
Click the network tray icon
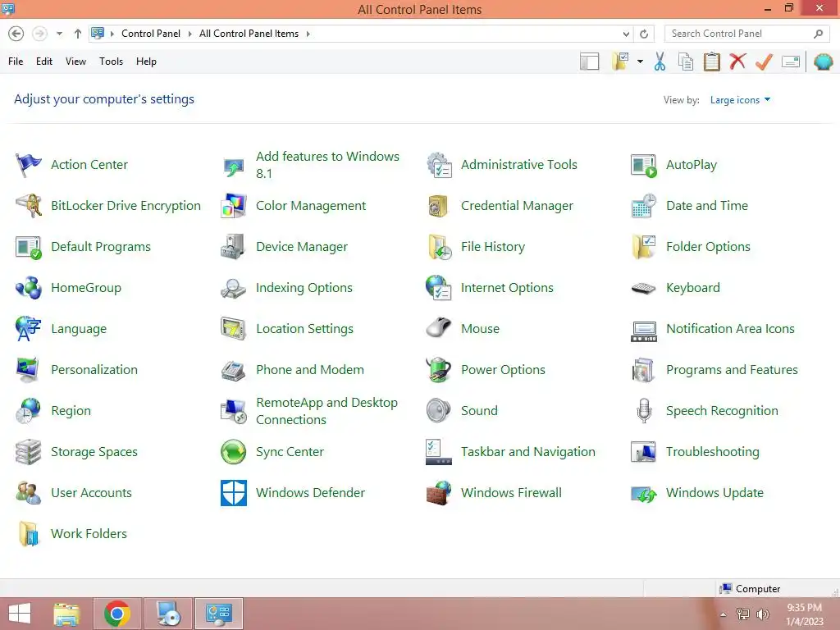[x=743, y=614]
